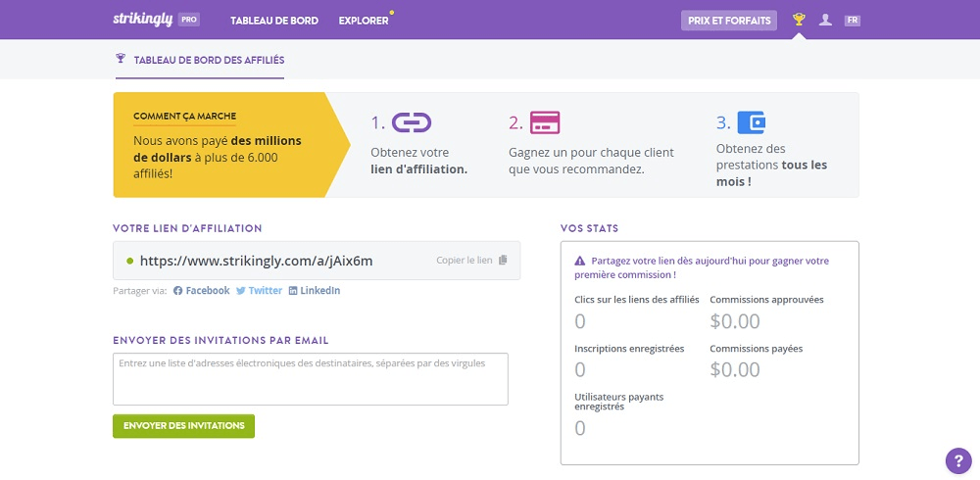
Task: Share affiliate link via Twitter
Action: tap(260, 291)
